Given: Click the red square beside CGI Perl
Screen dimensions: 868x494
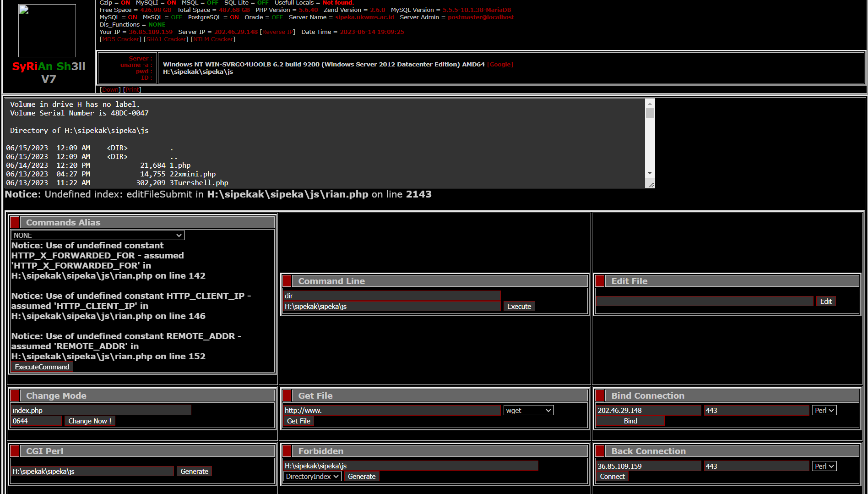Looking at the screenshot, I should [15, 451].
